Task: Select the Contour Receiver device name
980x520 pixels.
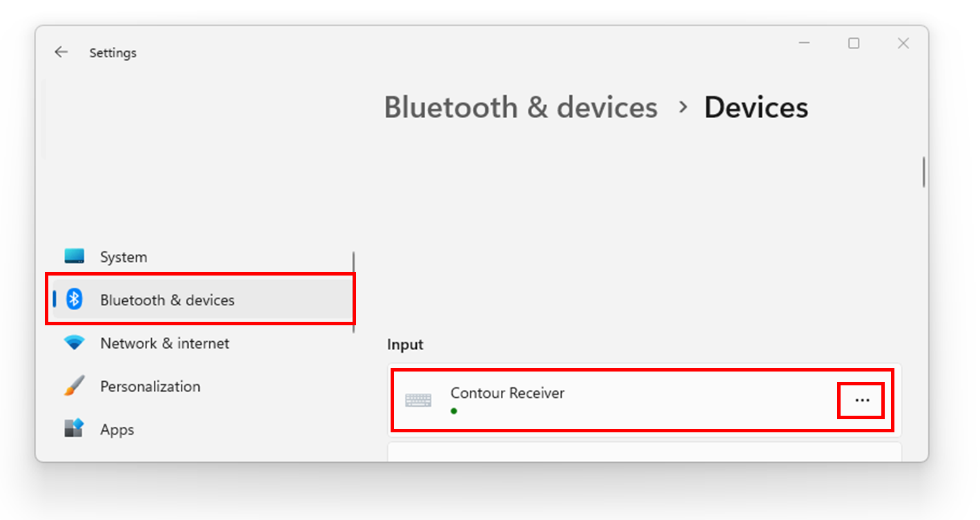Action: [507, 393]
